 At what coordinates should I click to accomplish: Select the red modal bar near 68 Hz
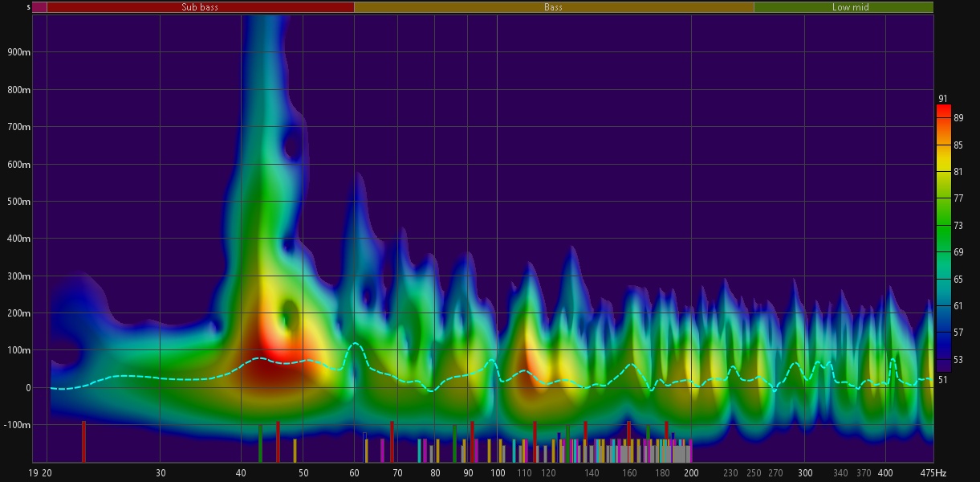392,441
